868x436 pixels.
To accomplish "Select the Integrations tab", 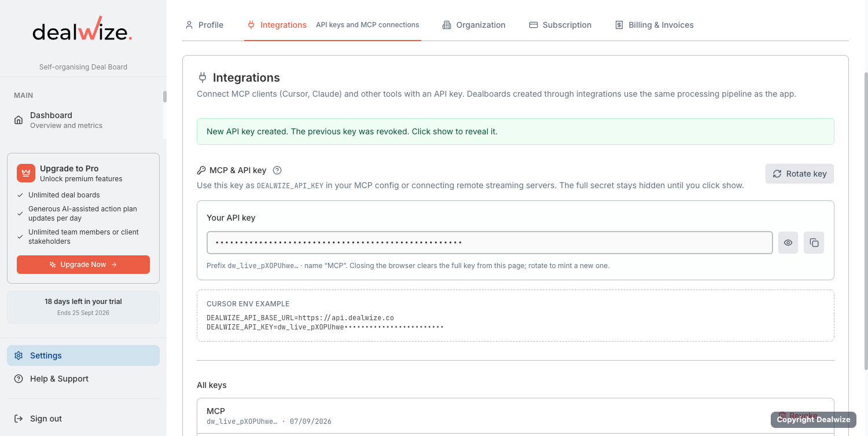I will pyautogui.click(x=333, y=25).
